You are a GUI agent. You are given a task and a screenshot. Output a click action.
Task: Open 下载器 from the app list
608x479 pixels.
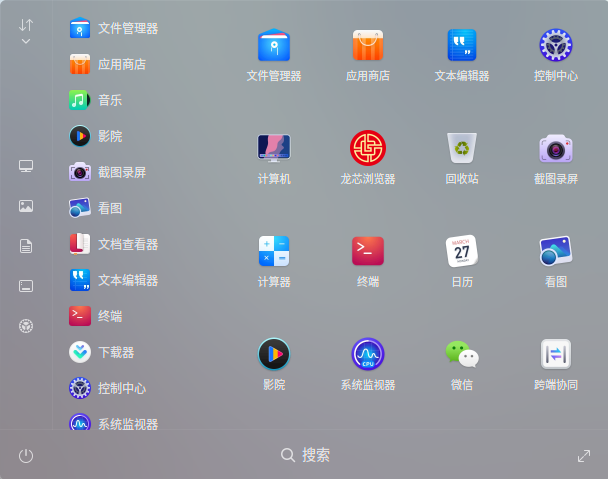[102, 352]
